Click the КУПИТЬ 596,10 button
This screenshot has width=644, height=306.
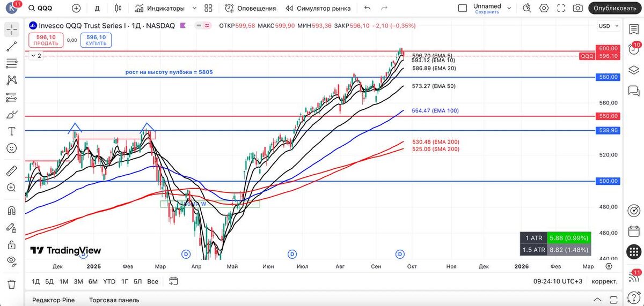[96, 40]
